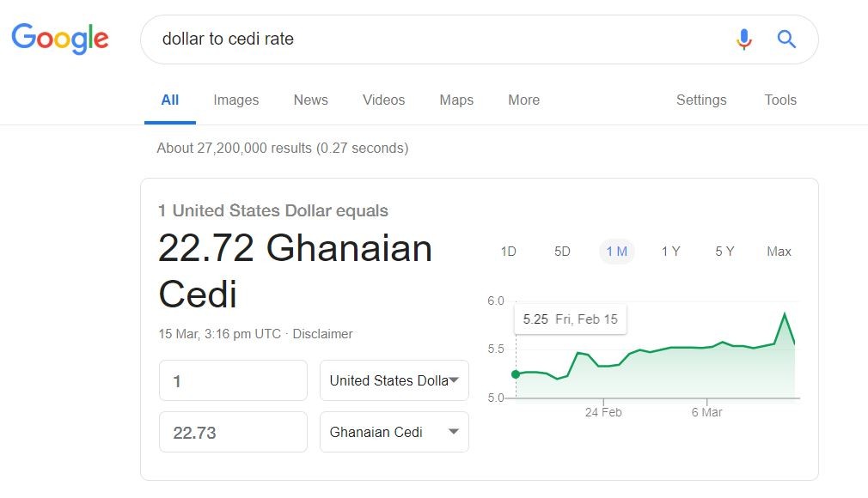The height and width of the screenshot is (498, 868).
Task: Select the 5D chart range
Action: coord(562,251)
